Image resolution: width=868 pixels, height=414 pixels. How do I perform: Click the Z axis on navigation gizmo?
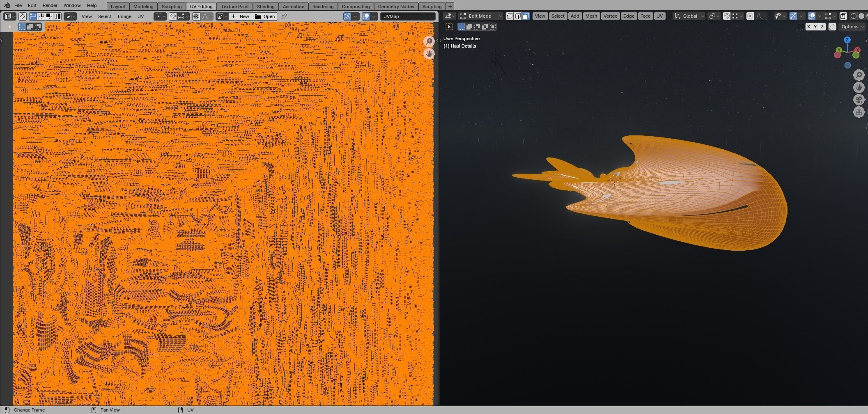[x=847, y=40]
